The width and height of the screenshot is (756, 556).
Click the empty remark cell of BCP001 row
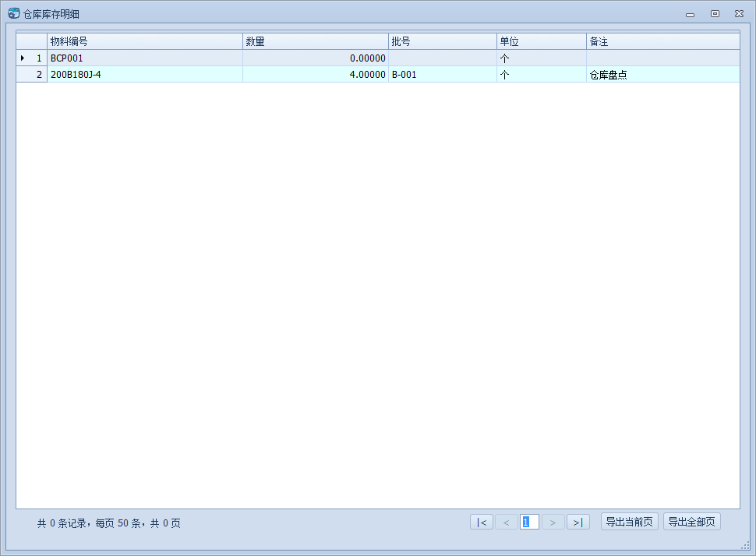point(663,58)
